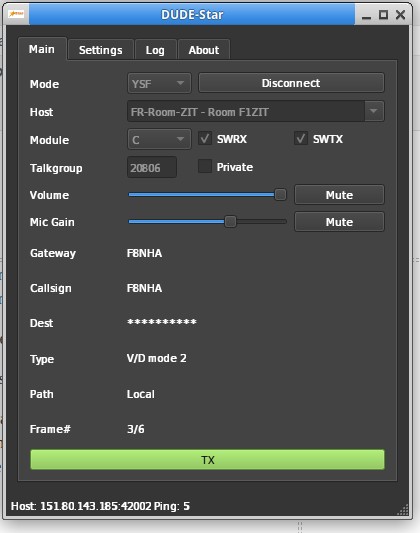Toggle the SWRX checkbox
The image size is (420, 533).
[205, 139]
